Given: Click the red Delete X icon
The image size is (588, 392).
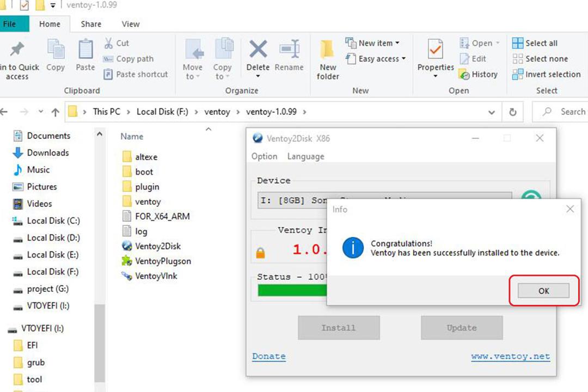Looking at the screenshot, I should click(x=258, y=49).
